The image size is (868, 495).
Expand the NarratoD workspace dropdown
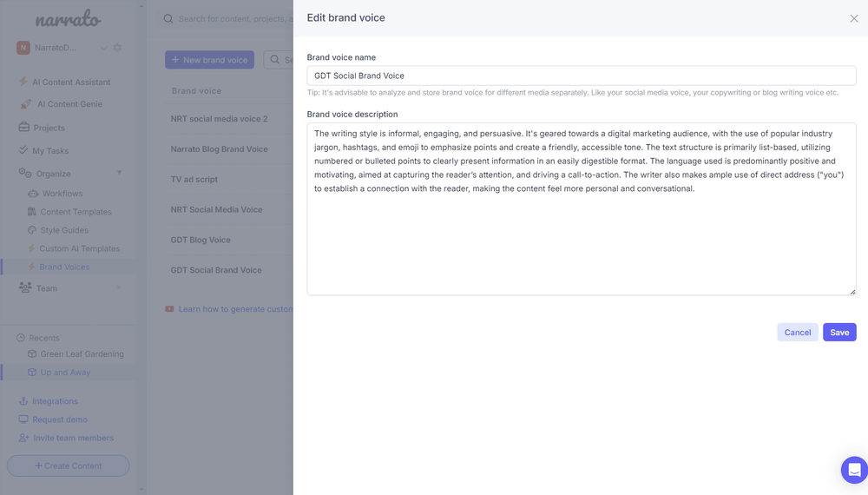[103, 48]
